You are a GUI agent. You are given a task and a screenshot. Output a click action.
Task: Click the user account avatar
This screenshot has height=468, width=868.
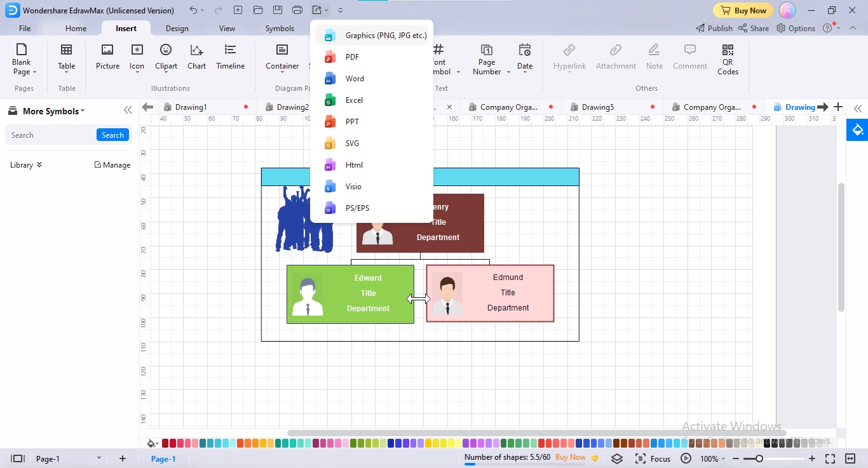[787, 10]
